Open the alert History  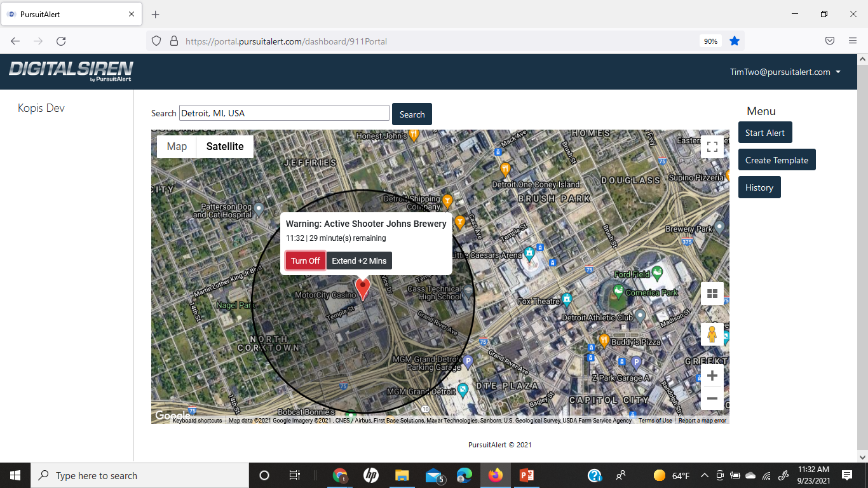click(x=759, y=187)
